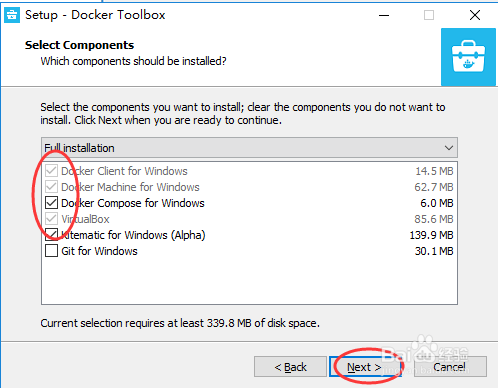Click the greyed VirtualBox checkbox
The height and width of the screenshot is (388, 498).
pyautogui.click(x=51, y=219)
